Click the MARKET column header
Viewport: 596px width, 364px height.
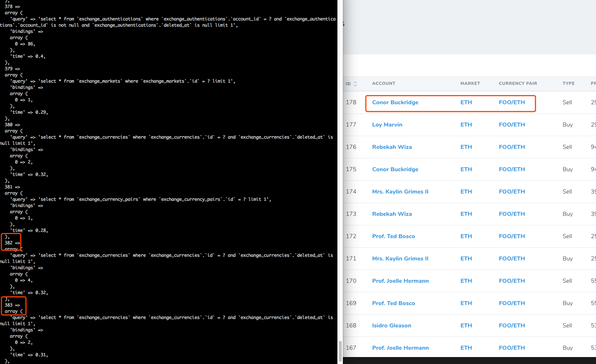pos(470,83)
